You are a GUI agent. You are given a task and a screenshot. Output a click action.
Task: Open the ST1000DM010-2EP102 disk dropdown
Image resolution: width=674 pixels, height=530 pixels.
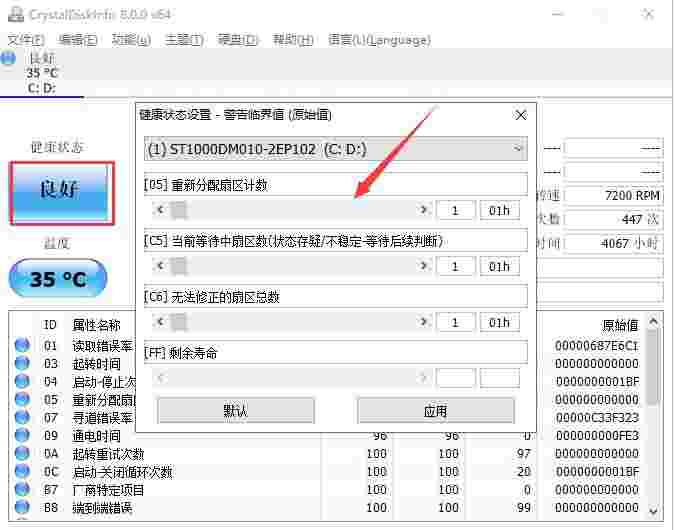pyautogui.click(x=335, y=149)
